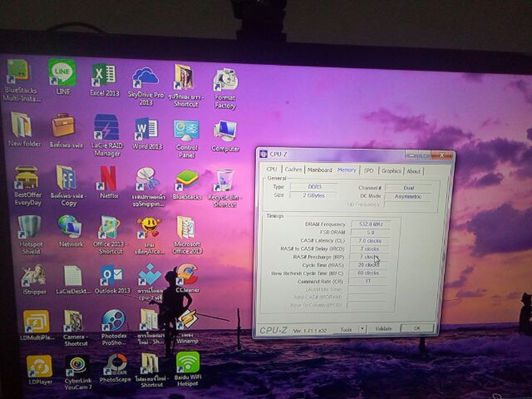Image resolution: width=532 pixels, height=399 pixels.
Task: Expand the Tools dropdown arrow
Action: point(362,329)
